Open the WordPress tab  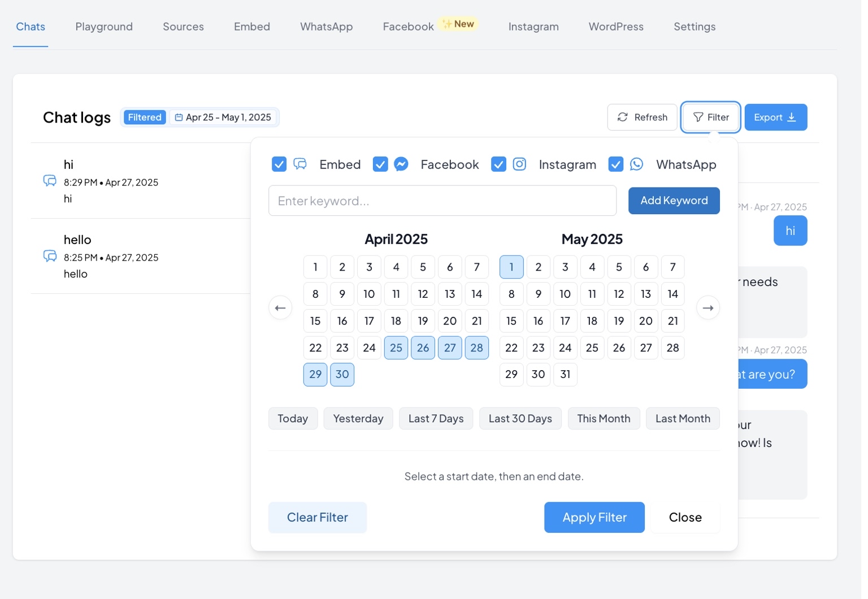pyautogui.click(x=616, y=27)
